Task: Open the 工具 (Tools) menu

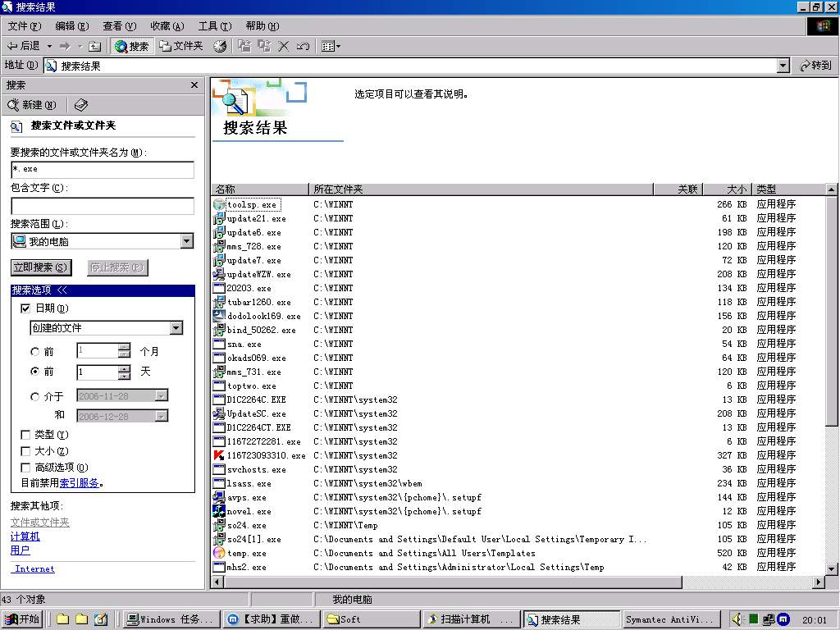Action: 214,26
